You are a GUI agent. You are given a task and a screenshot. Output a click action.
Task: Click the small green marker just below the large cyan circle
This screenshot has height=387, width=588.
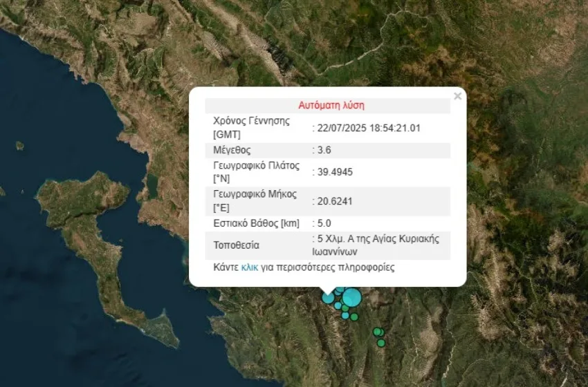coord(345,308)
